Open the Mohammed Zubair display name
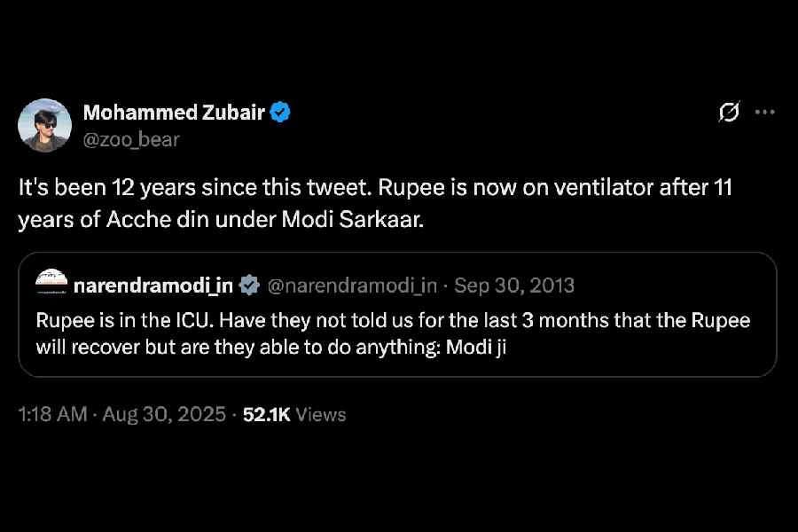Viewport: 798px width, 532px height. tap(175, 113)
